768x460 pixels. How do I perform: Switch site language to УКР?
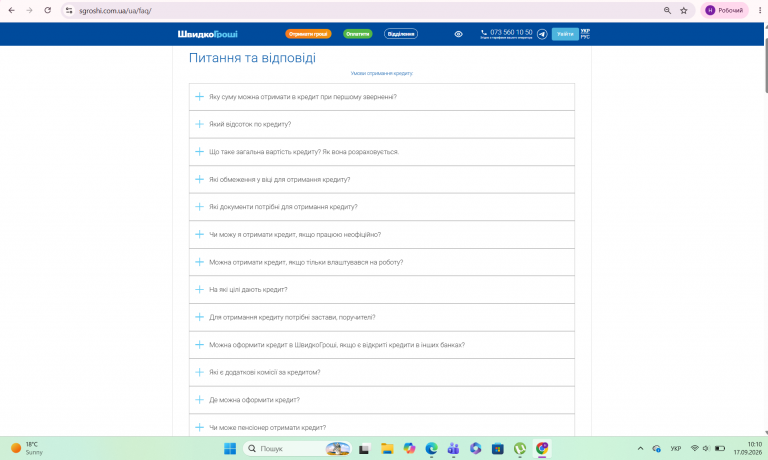pos(585,31)
